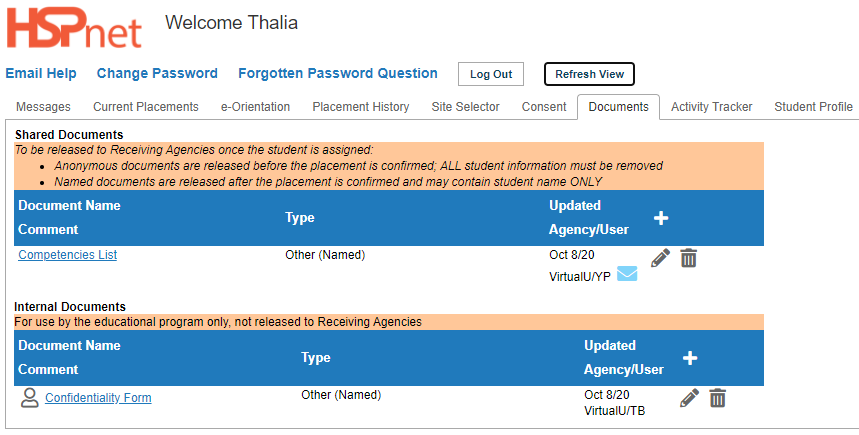Click the Email Help link
Screen dimensions: 859x435
click(x=41, y=73)
